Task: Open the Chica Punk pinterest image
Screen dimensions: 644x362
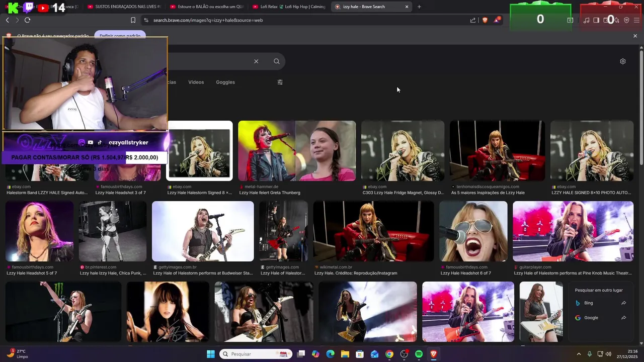Action: point(113,231)
